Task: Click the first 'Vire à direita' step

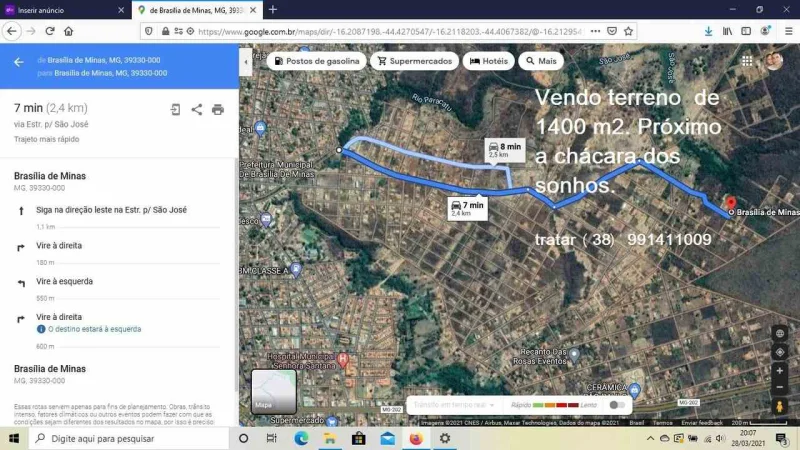Action: (x=59, y=245)
